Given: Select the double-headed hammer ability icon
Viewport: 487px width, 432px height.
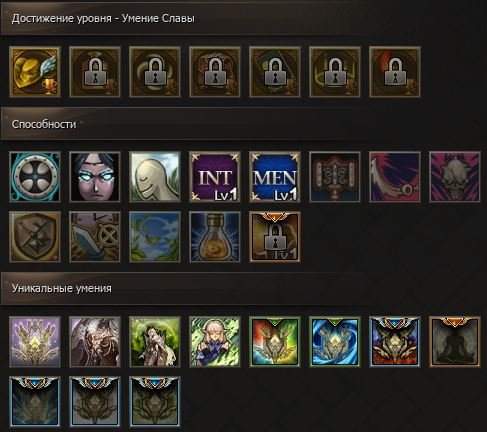Looking at the screenshot, I should [x=335, y=177].
